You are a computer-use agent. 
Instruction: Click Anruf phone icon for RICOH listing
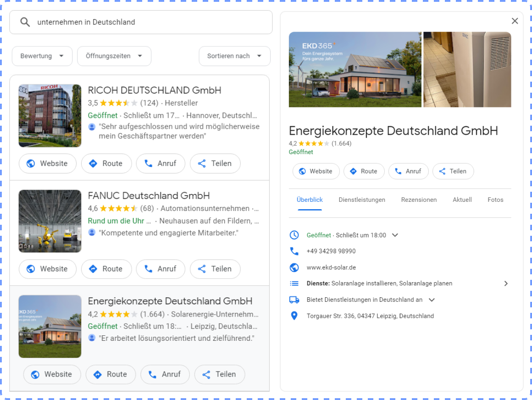[148, 163]
